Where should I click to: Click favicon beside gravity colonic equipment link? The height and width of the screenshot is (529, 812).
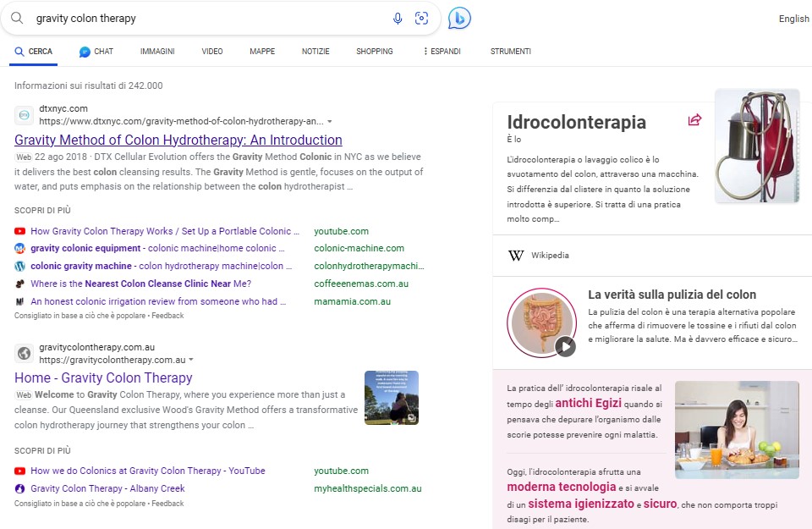click(19, 248)
